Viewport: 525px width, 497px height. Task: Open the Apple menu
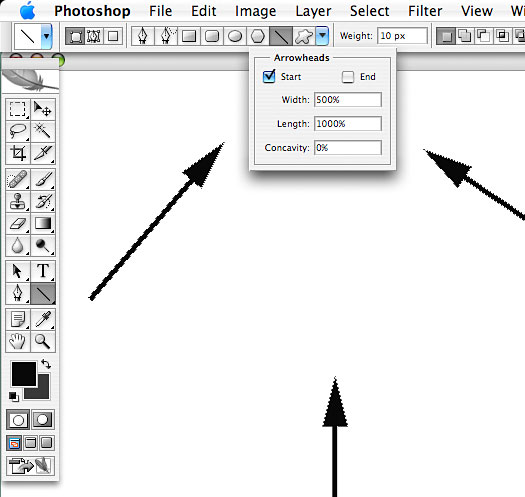click(27, 11)
